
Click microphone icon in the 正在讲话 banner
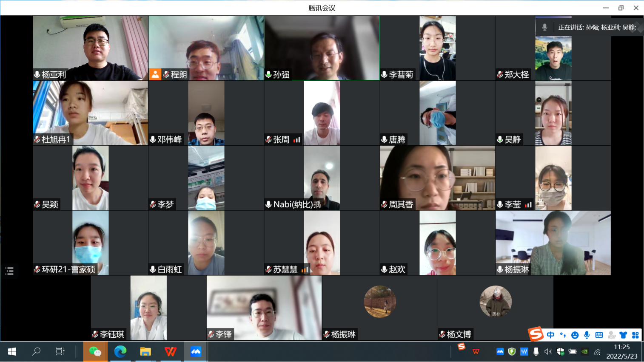[x=544, y=27]
